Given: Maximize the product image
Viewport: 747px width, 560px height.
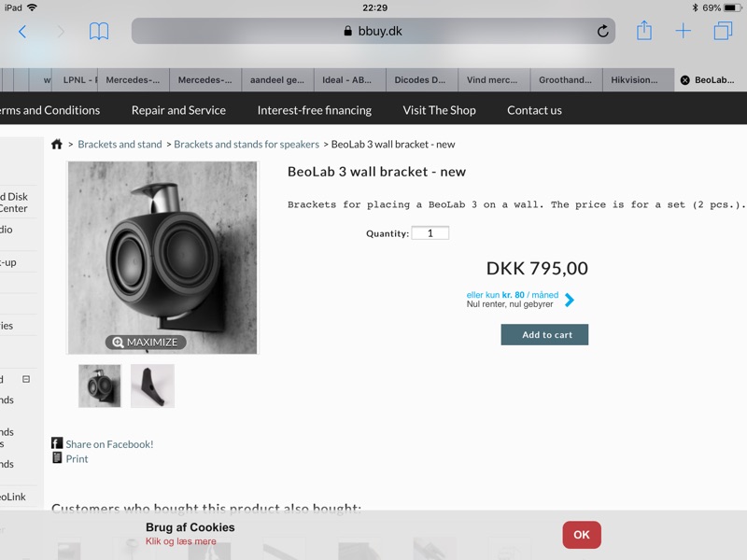Looking at the screenshot, I should [x=146, y=343].
